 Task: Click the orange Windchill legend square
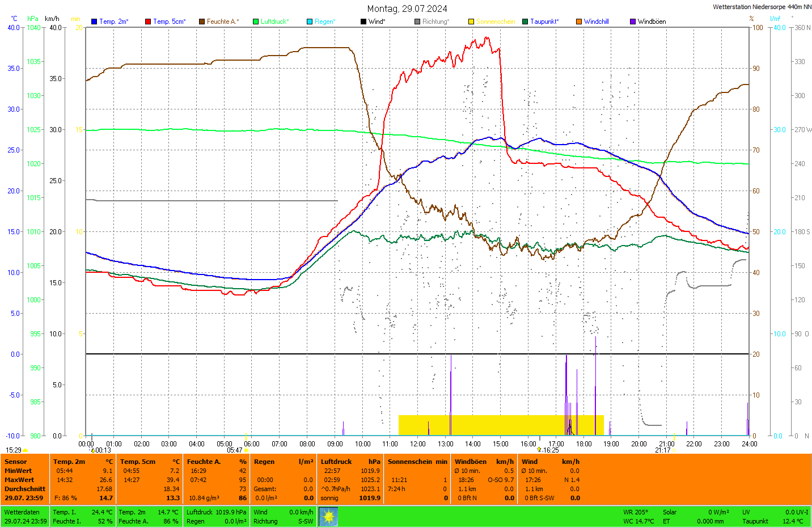(x=579, y=22)
